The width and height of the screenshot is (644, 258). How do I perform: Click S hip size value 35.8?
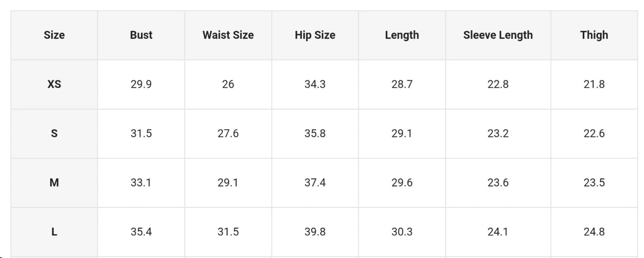[315, 133]
